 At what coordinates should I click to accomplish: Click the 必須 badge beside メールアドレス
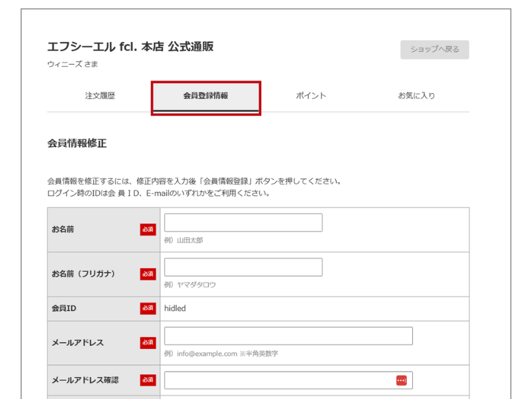tap(148, 343)
